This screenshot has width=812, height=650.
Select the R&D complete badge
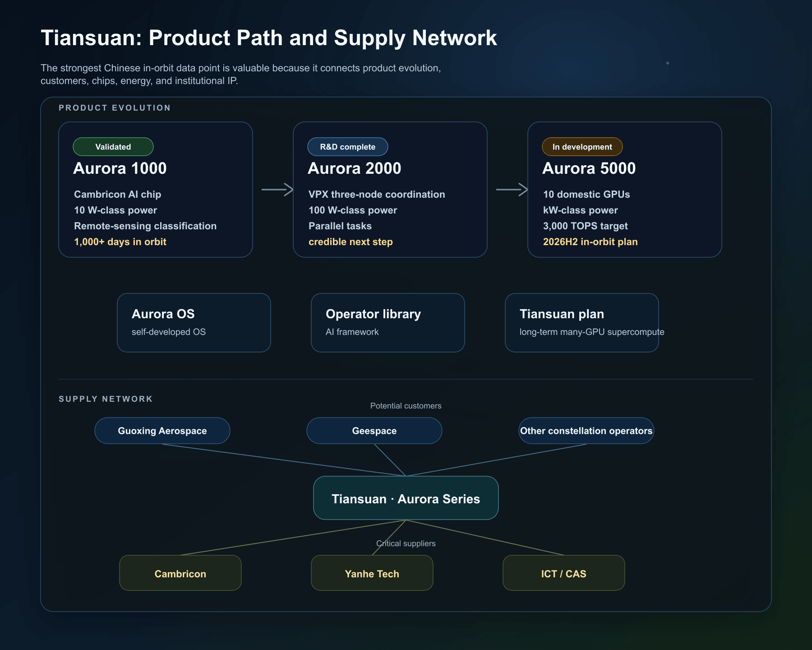click(x=348, y=147)
